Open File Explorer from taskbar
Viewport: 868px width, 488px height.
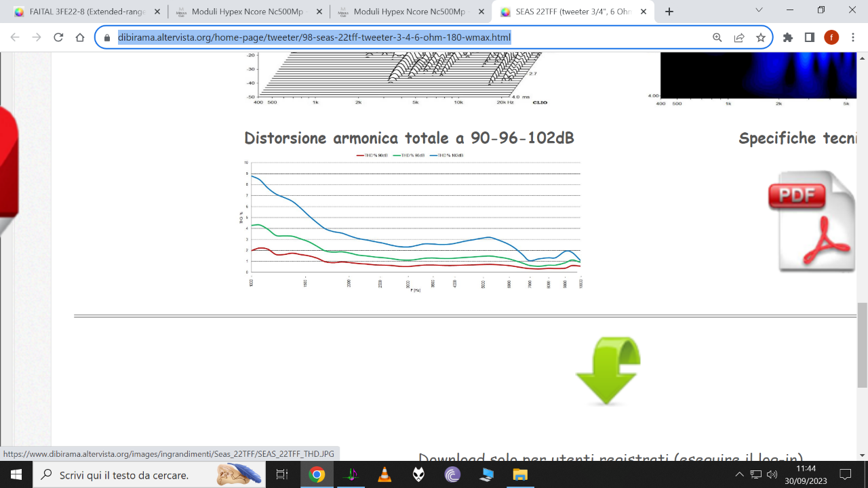520,474
